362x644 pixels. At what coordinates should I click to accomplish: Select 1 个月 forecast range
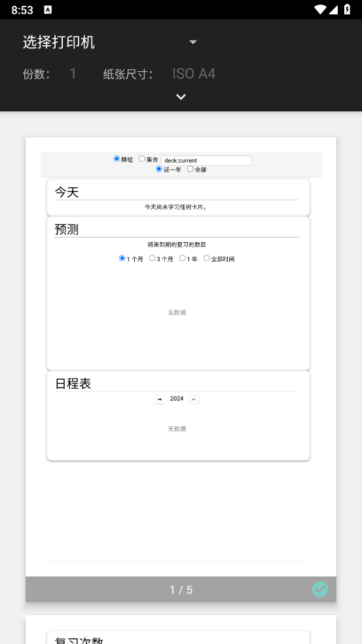[x=122, y=259]
